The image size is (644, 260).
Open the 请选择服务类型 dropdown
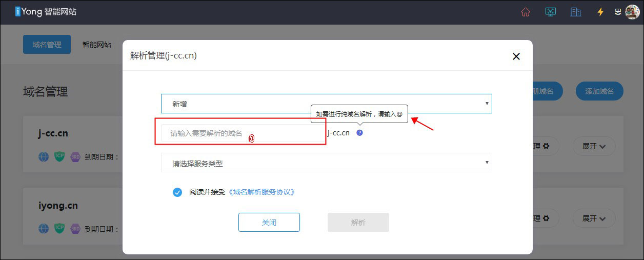tap(326, 163)
